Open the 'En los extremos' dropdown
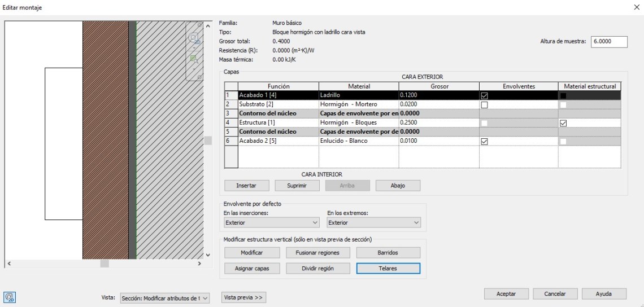The width and height of the screenshot is (644, 307). 374,223
